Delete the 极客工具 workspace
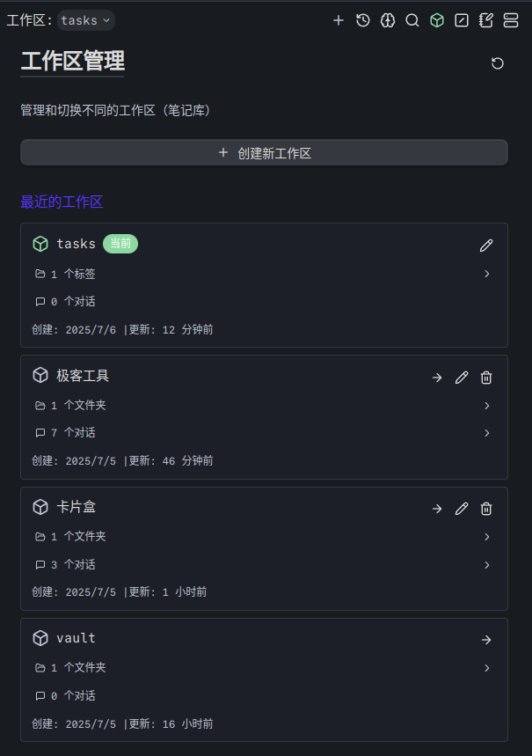Screen dimensions: 532x756 pyautogui.click(x=486, y=378)
